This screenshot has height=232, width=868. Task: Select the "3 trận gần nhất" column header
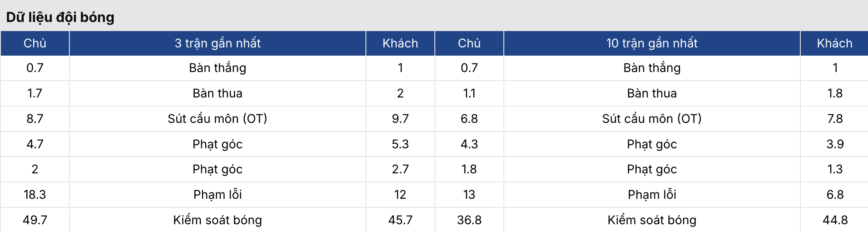[x=217, y=43]
